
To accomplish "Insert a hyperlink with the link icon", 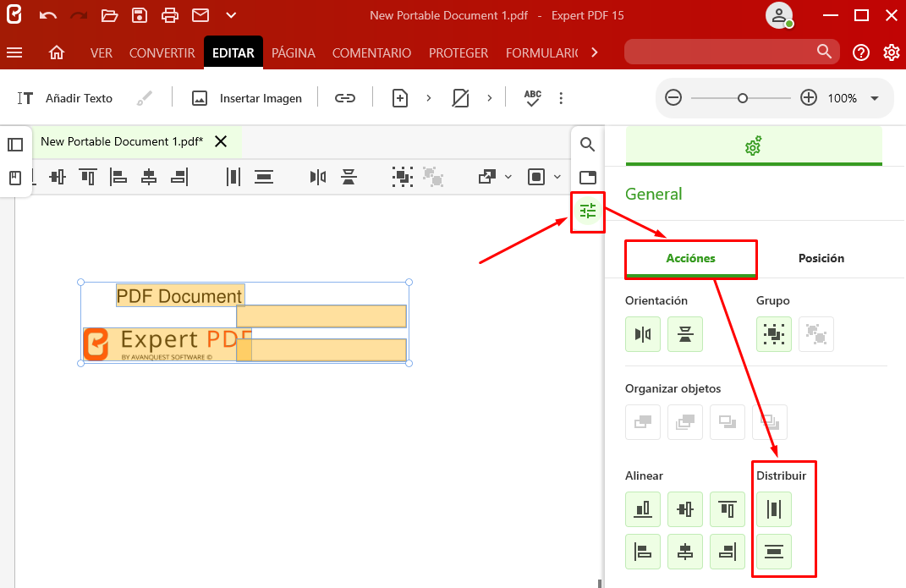I will tap(345, 98).
